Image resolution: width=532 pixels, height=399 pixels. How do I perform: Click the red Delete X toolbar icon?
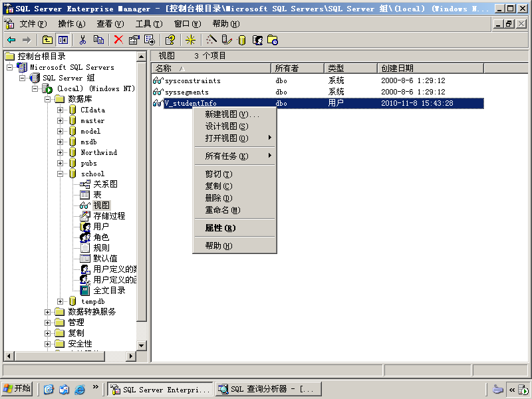click(118, 40)
